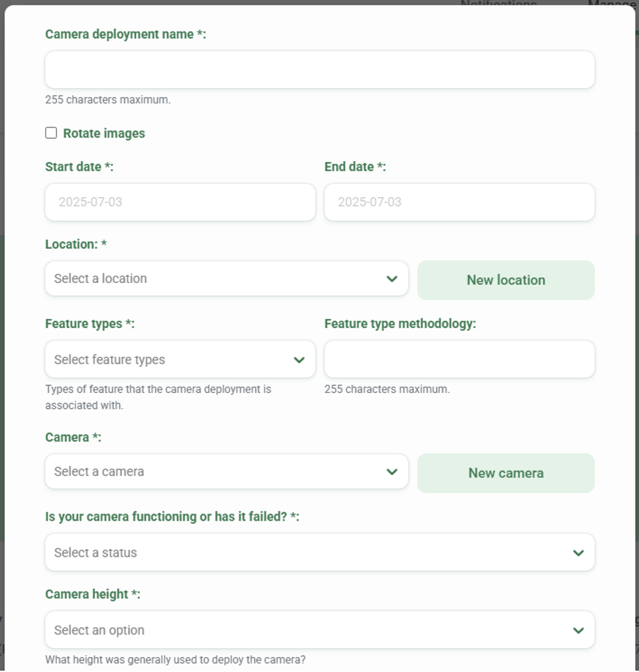Enable the Rotate images checkbox
This screenshot has height=672, width=639.
pos(51,133)
